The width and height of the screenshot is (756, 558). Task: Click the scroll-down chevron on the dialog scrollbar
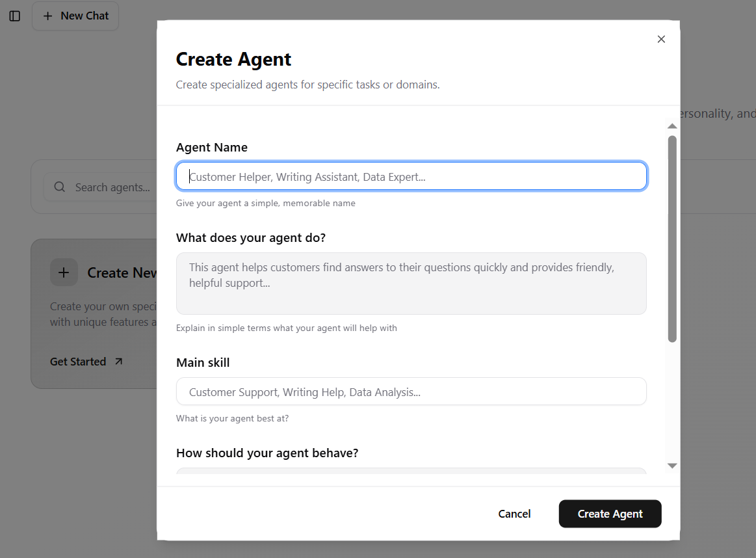[672, 466]
